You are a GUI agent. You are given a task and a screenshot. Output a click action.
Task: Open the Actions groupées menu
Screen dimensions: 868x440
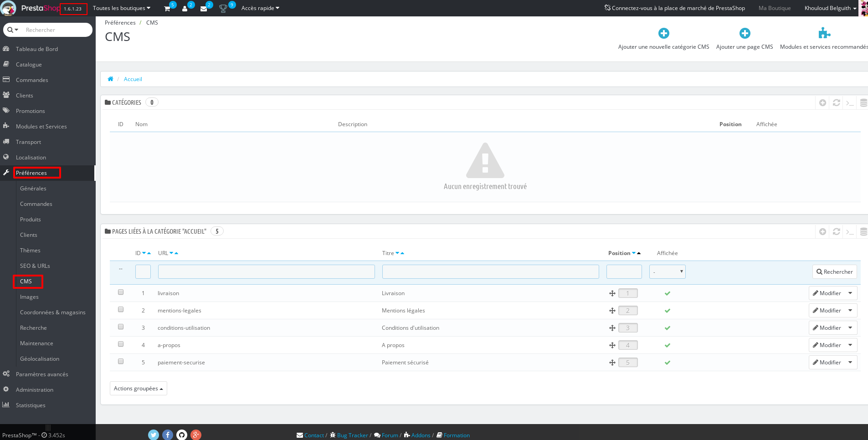pos(138,388)
